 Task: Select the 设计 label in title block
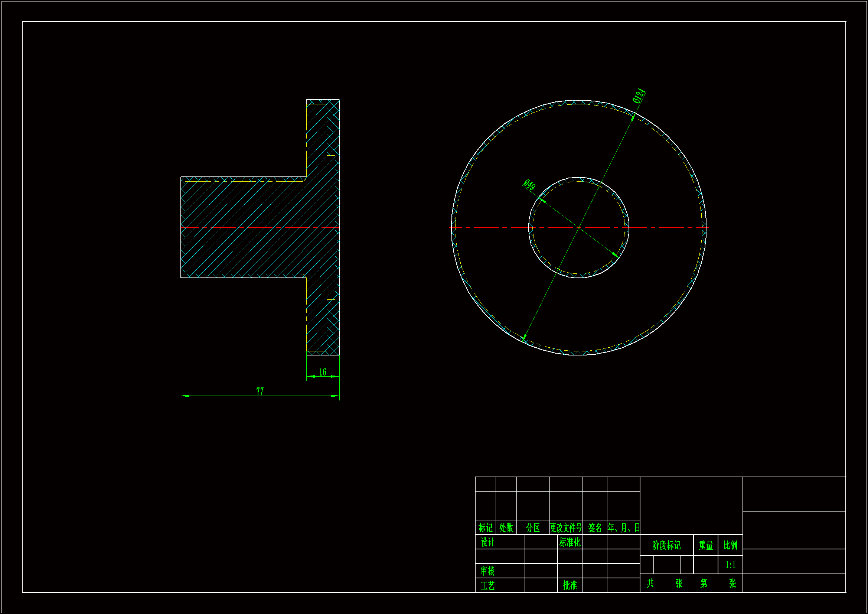(x=487, y=542)
